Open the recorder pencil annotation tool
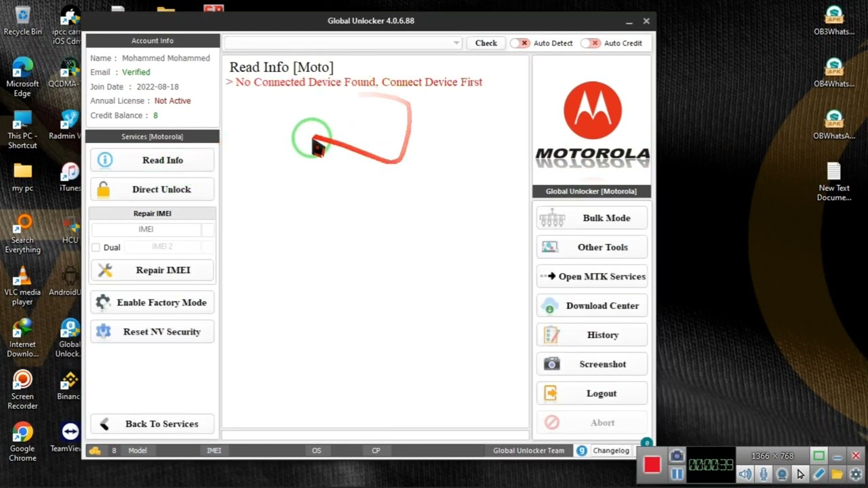 point(818,474)
